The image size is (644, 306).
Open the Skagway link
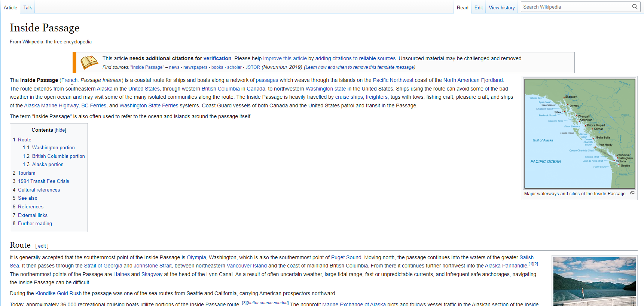[x=152, y=274]
